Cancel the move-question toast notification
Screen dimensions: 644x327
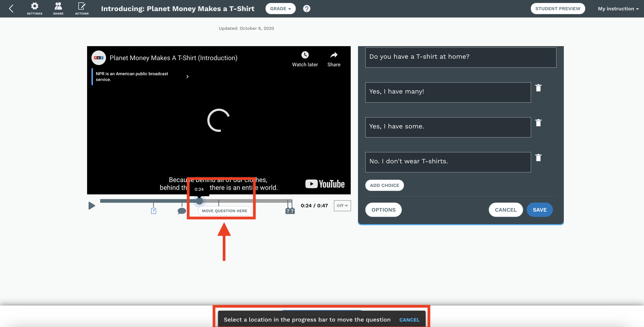pyautogui.click(x=409, y=320)
